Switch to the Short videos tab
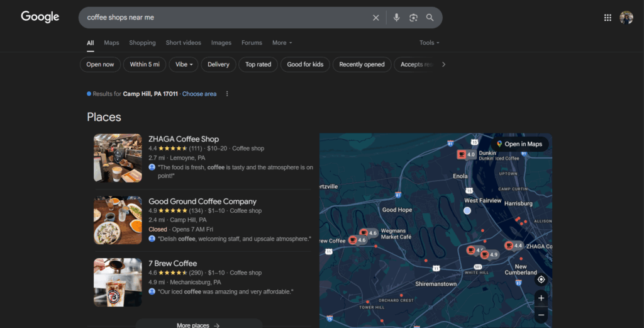Viewport: 644px width, 328px height. [x=183, y=43]
